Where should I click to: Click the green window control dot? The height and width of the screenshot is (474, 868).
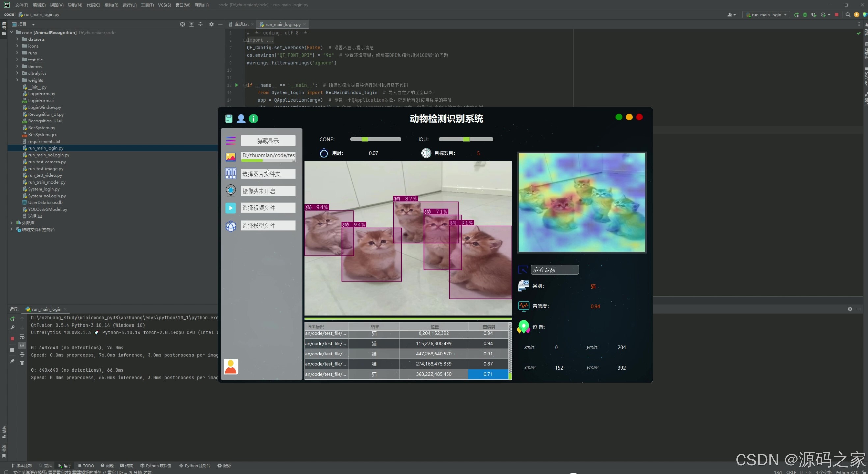pos(619,117)
